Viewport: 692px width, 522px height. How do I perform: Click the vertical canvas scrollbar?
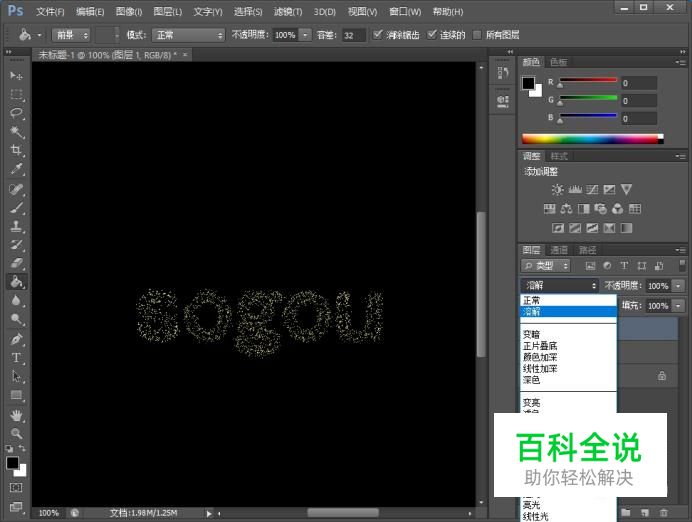click(481, 285)
